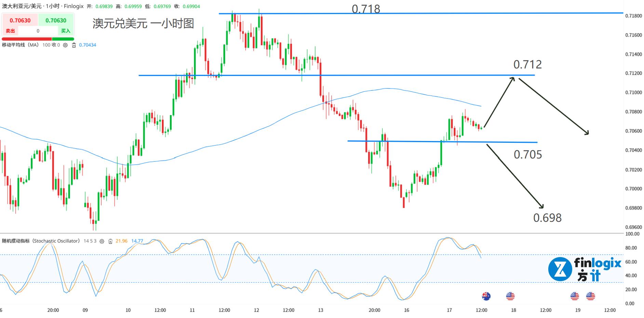
Task: Open settings for the MA indicator
Action: 66,45
